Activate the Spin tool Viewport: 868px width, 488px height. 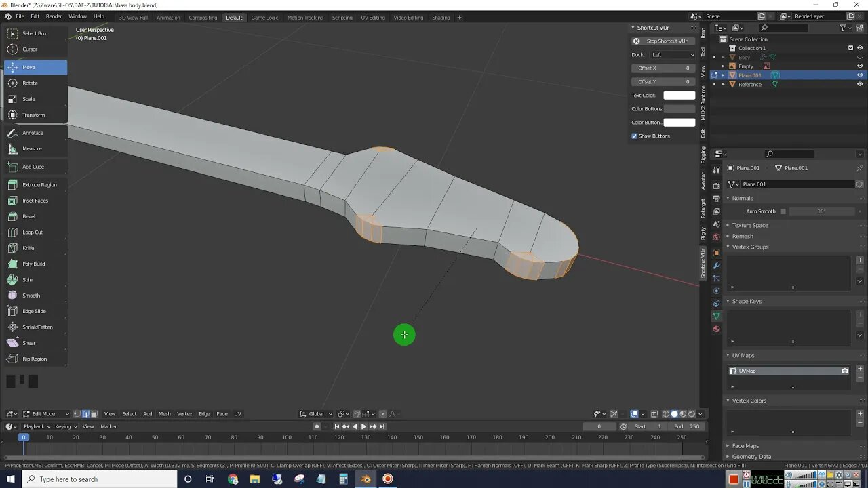click(35, 279)
